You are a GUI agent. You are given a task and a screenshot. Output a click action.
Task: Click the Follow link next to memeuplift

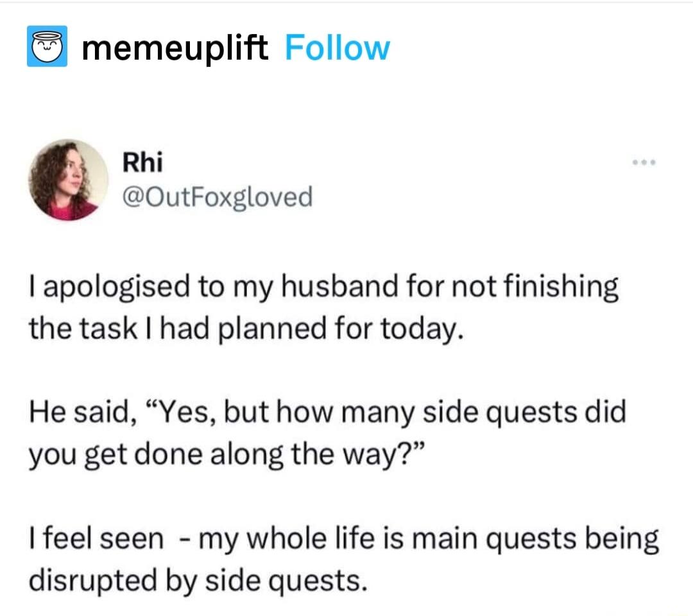coord(338,47)
